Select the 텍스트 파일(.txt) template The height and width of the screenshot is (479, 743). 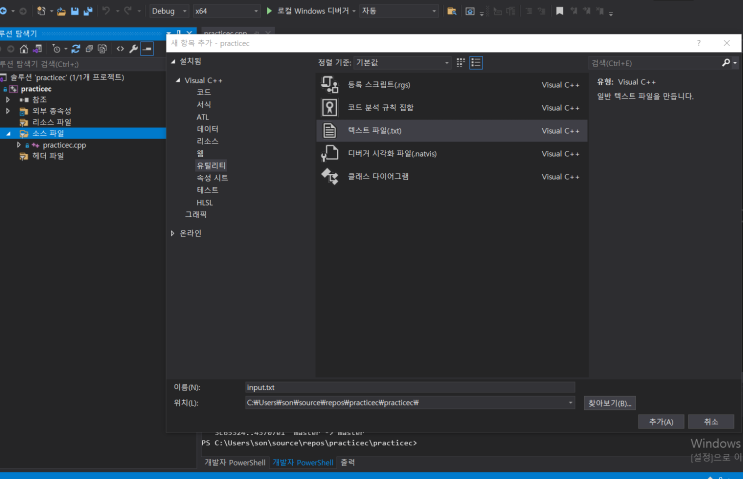pyautogui.click(x=452, y=130)
